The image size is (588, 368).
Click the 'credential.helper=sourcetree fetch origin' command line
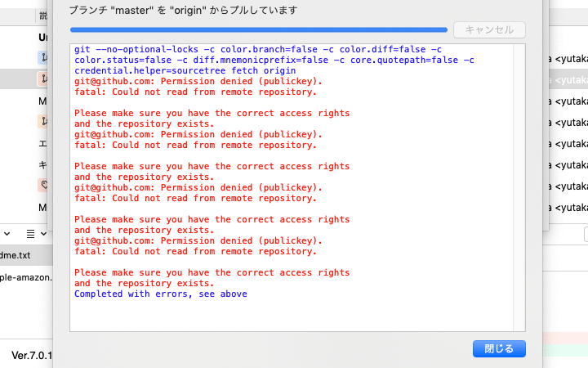[x=185, y=70]
